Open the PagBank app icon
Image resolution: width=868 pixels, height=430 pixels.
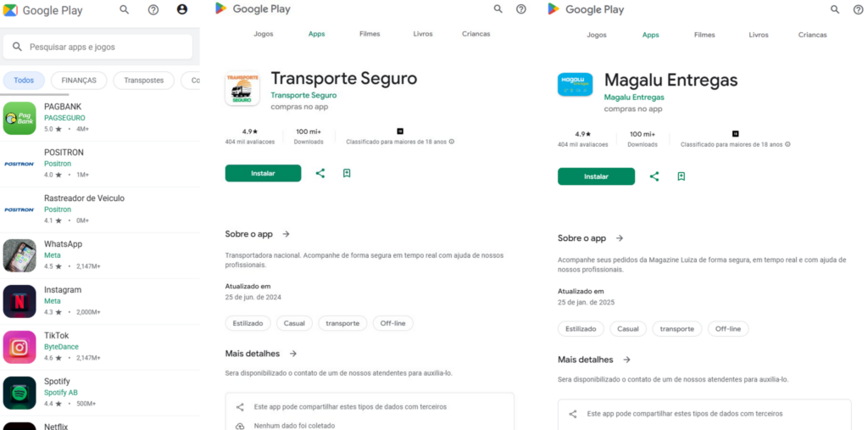pyautogui.click(x=19, y=118)
